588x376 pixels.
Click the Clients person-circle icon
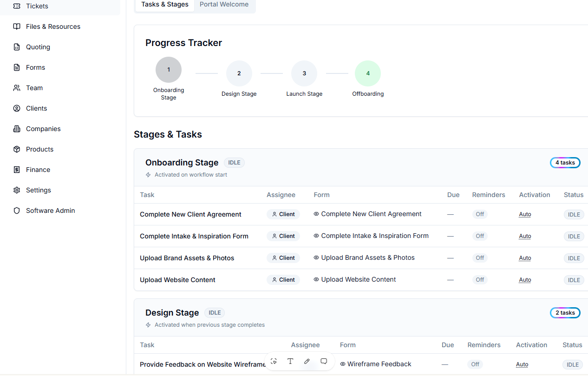17,108
